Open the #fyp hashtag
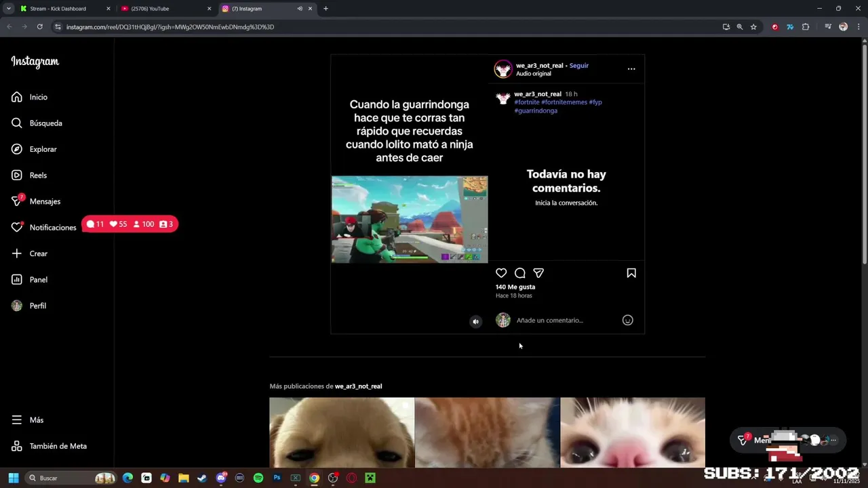This screenshot has height=488, width=868. click(595, 102)
